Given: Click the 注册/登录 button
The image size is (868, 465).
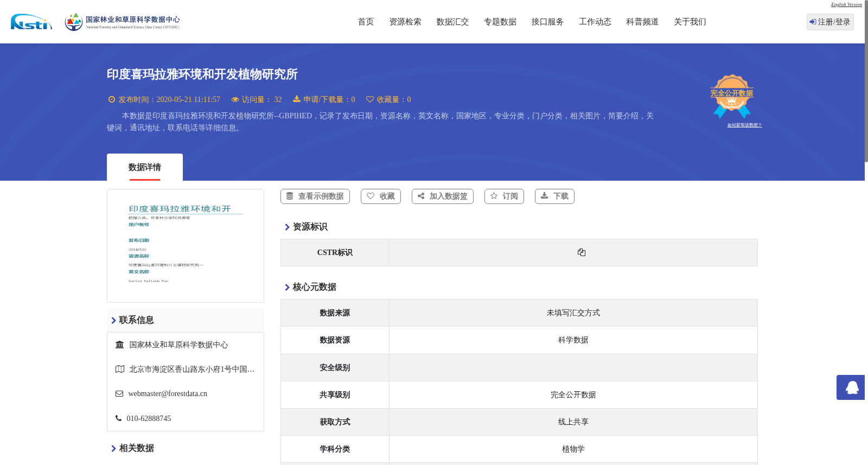Looking at the screenshot, I should tap(830, 22).
